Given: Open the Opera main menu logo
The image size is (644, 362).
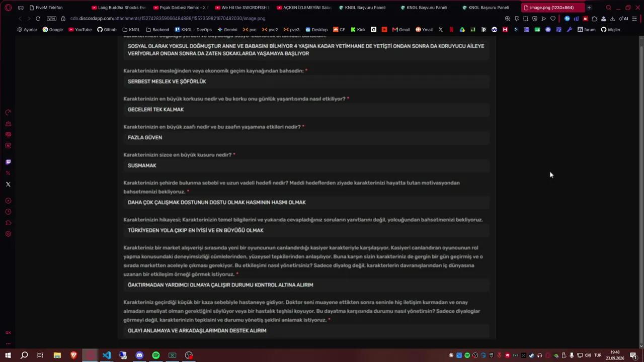Looking at the screenshot, I should click(8, 8).
